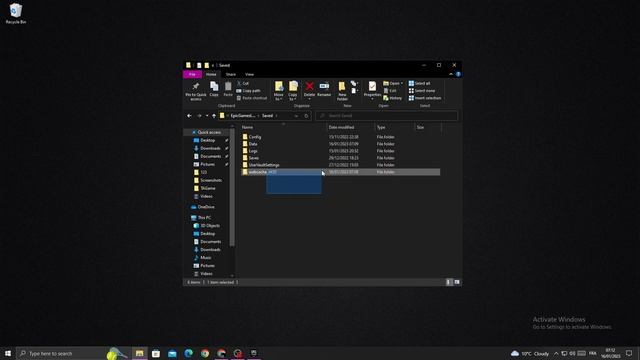Select the Home ribbon tab
Viewport: 640px width, 360px height.
(211, 74)
